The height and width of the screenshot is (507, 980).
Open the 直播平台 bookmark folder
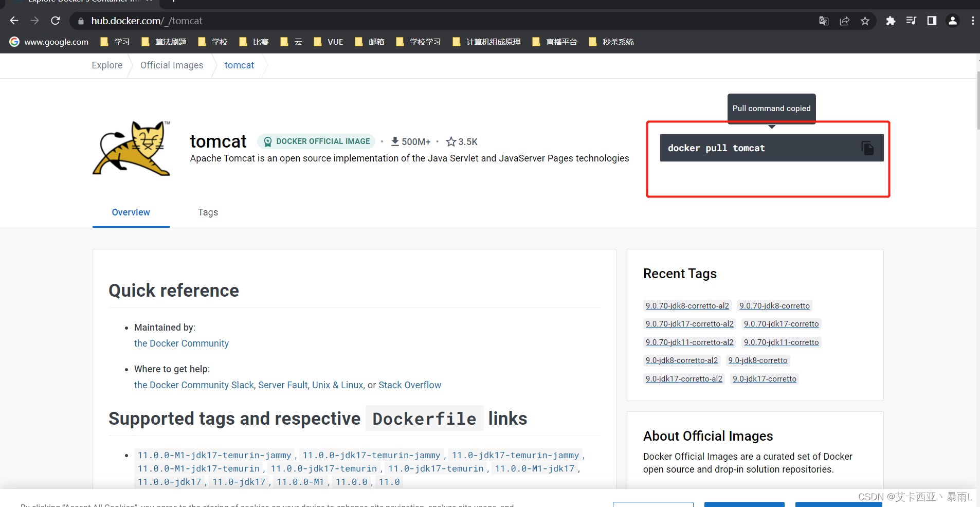tap(555, 42)
